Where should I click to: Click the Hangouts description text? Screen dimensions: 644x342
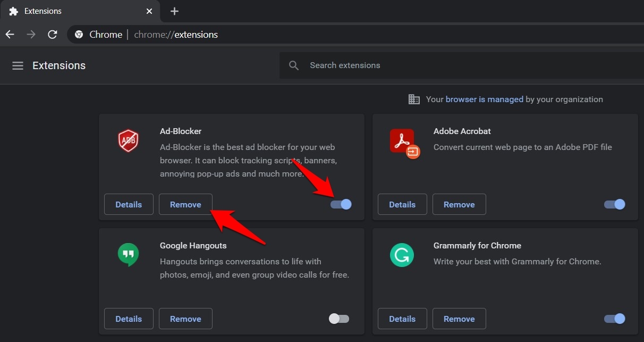255,268
